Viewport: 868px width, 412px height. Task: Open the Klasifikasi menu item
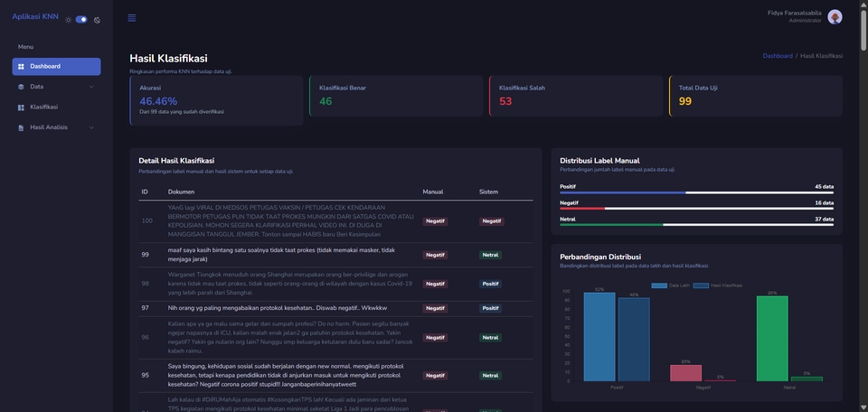click(x=43, y=108)
